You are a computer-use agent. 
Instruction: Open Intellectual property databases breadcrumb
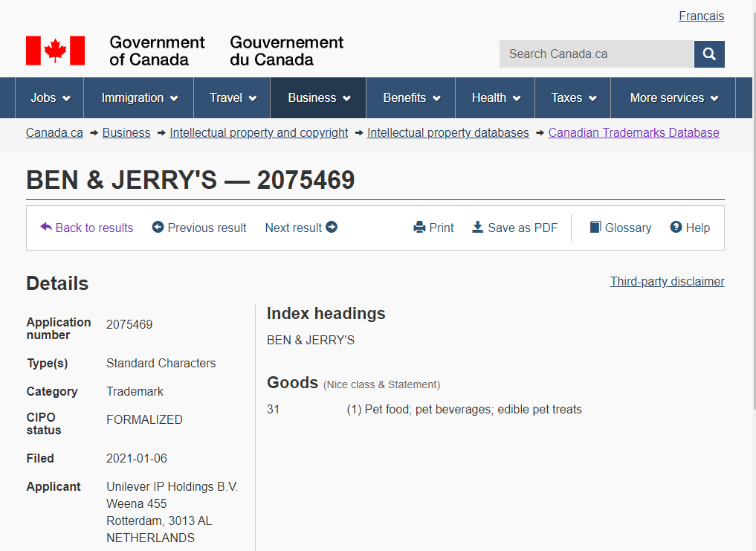(448, 132)
